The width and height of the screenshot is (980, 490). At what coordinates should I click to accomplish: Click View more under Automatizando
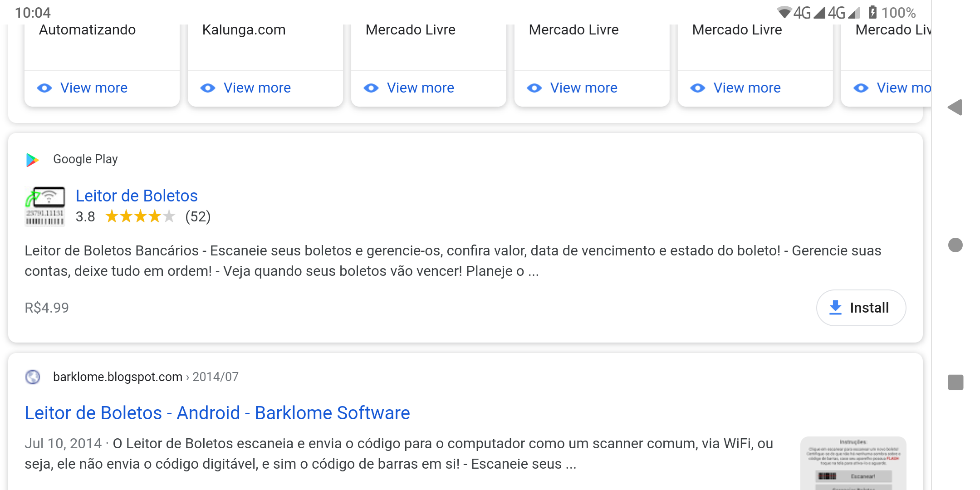point(93,88)
